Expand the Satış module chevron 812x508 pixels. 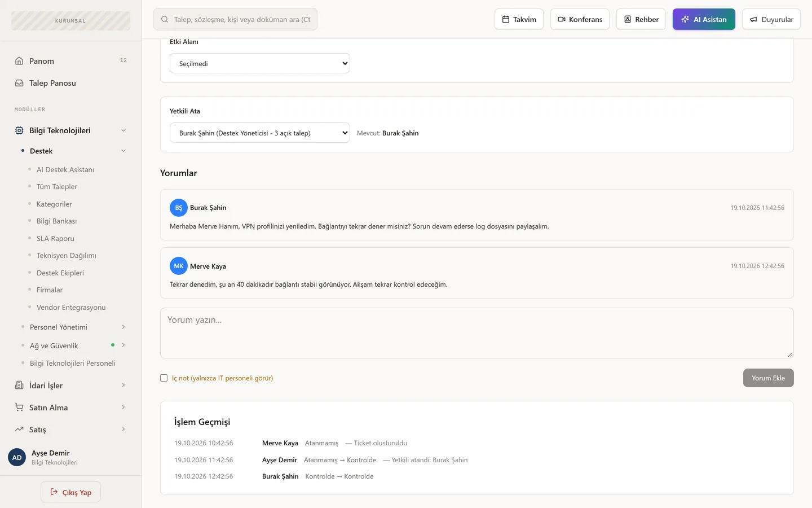(123, 430)
